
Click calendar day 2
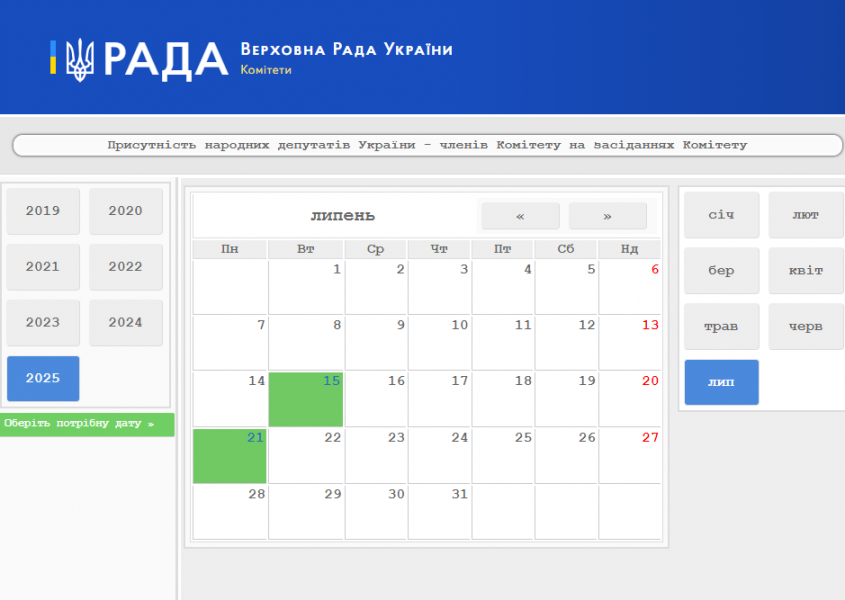tap(376, 287)
